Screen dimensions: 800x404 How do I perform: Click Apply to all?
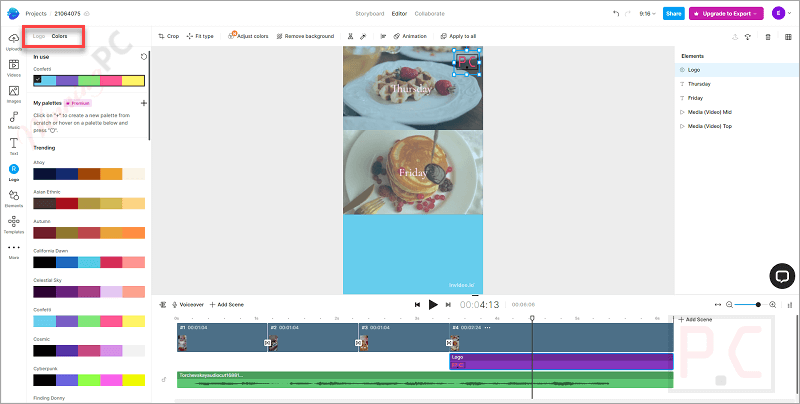pyautogui.click(x=458, y=36)
